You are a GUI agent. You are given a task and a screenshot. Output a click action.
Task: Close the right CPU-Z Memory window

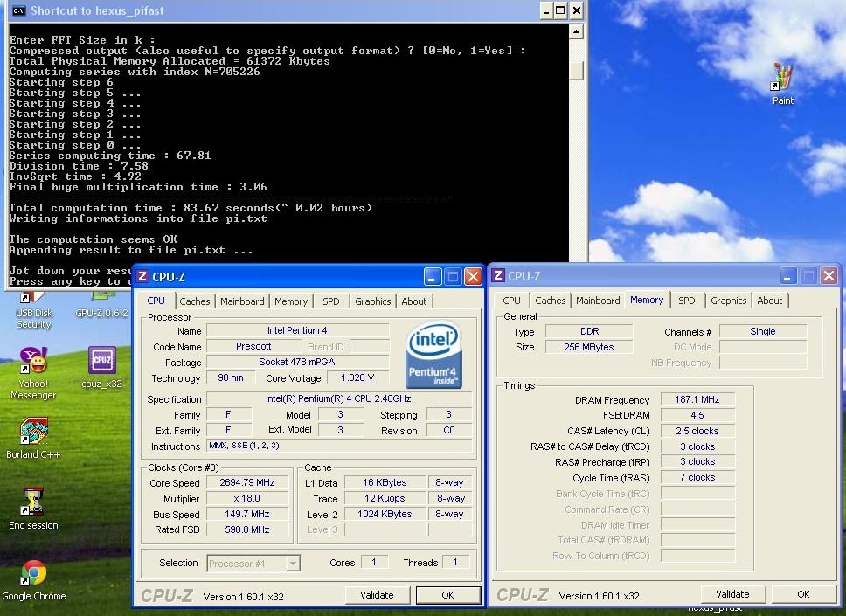tap(829, 276)
